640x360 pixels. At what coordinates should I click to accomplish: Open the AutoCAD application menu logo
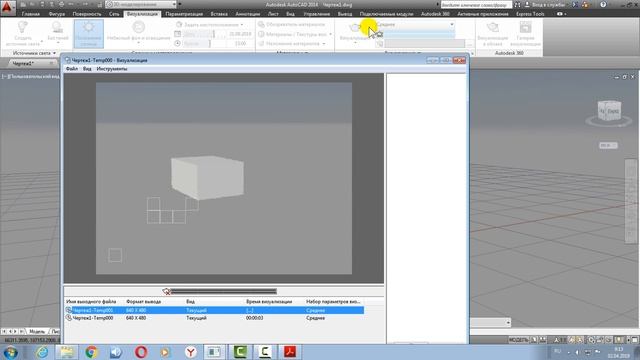pos(7,7)
